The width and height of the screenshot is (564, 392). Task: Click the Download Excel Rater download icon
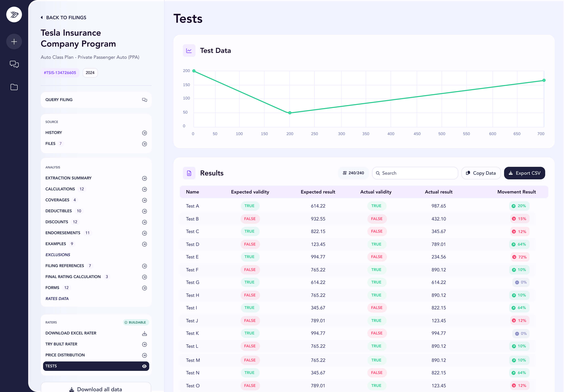pos(145,333)
